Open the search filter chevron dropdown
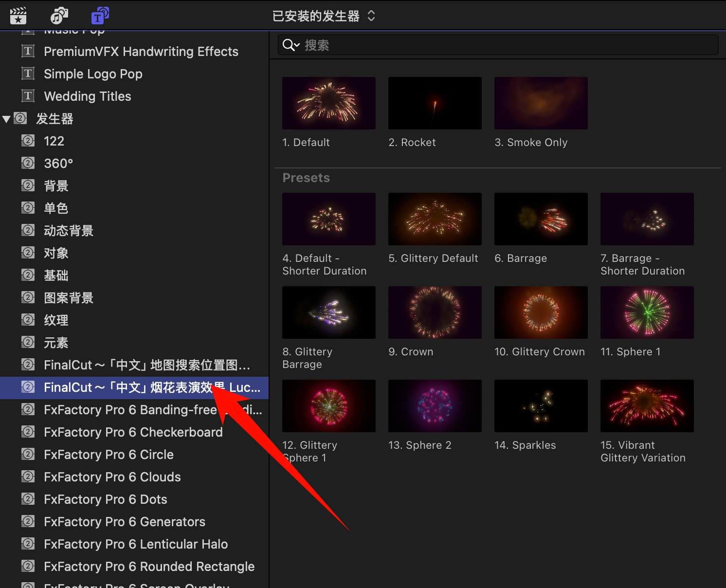Viewport: 726px width, 588px height. (x=297, y=45)
